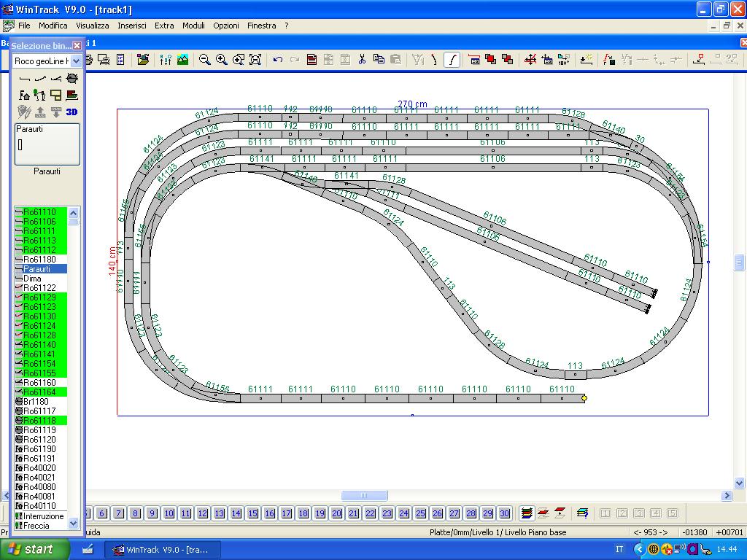747x560 pixels.
Task: Click the red document list icon
Action: point(311,60)
